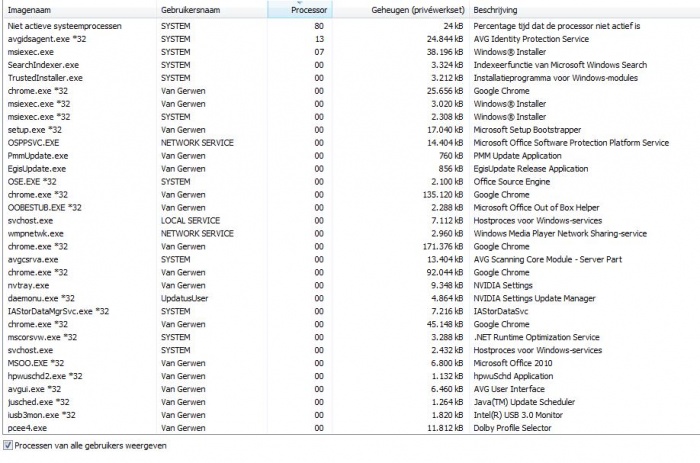The width and height of the screenshot is (700, 463).
Task: Click 'Java(TM) Update Scheduler' description
Action: coord(524,401)
